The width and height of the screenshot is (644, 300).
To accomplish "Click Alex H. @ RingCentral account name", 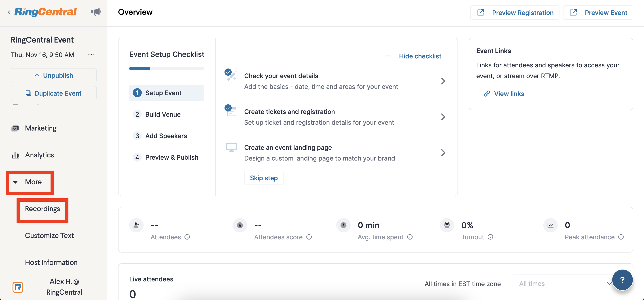I will [64, 287].
